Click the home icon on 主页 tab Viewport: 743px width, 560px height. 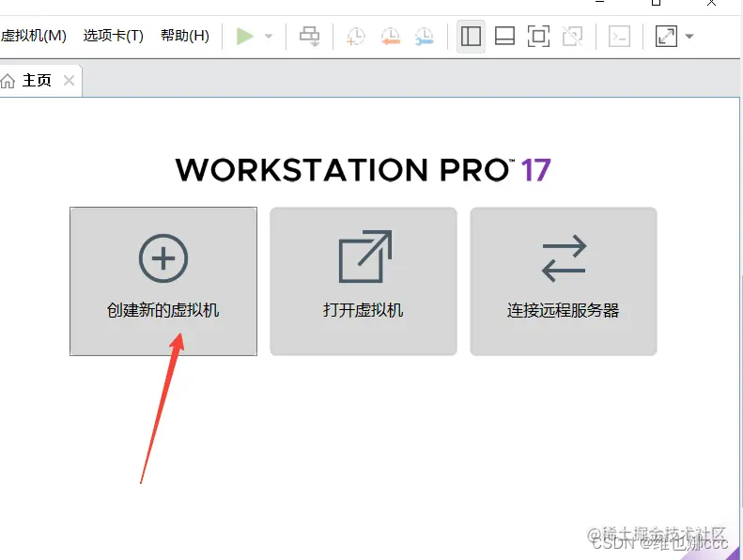[x=8, y=81]
